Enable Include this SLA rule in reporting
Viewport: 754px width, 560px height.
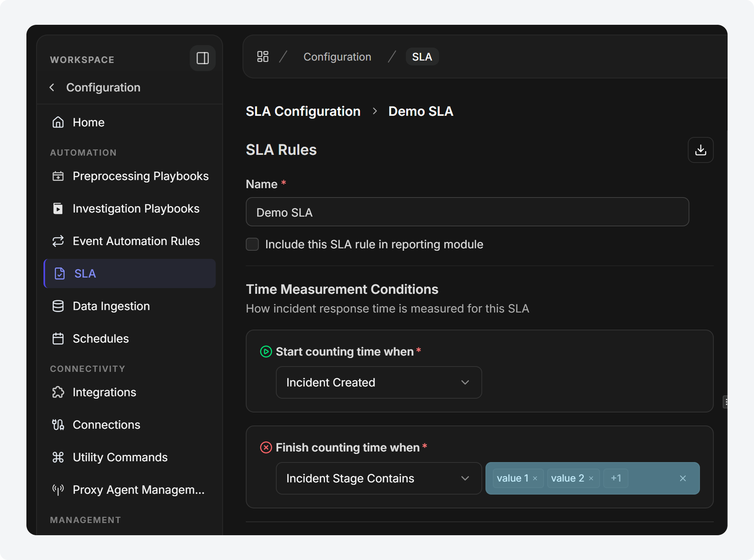click(252, 244)
